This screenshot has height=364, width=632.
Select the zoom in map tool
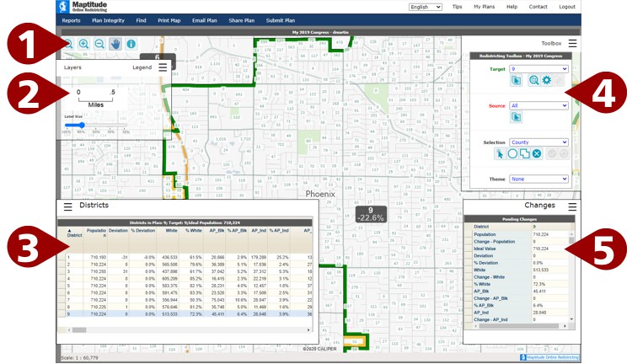[83, 44]
